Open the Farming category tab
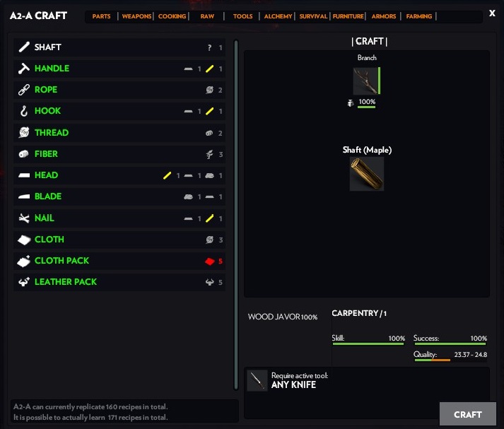The image size is (504, 429). click(418, 16)
